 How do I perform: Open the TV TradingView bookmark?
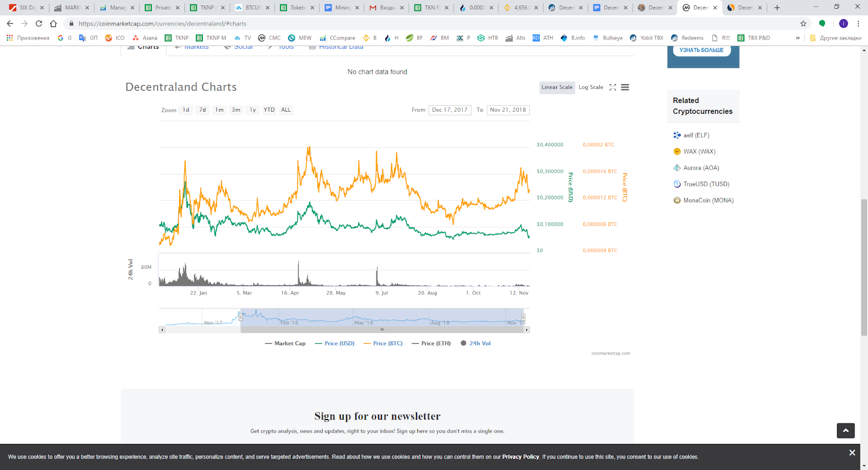242,38
